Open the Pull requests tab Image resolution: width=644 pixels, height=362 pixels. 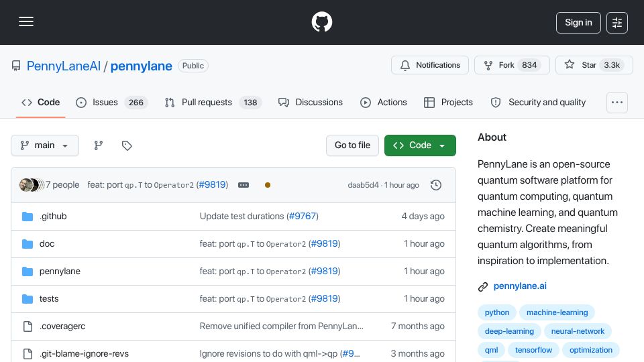click(x=213, y=102)
